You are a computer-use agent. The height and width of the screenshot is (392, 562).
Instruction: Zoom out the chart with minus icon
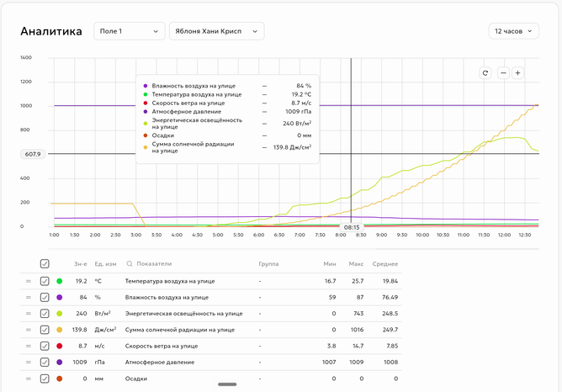coord(503,73)
